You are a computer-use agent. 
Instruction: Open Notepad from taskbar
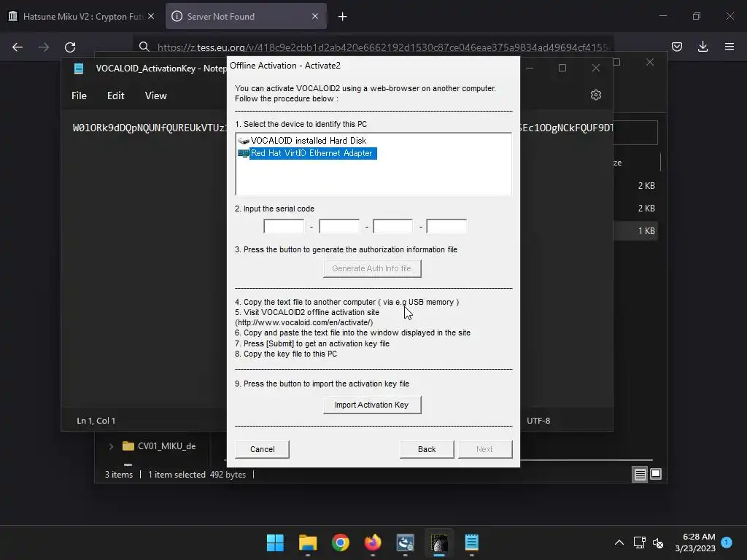click(471, 542)
